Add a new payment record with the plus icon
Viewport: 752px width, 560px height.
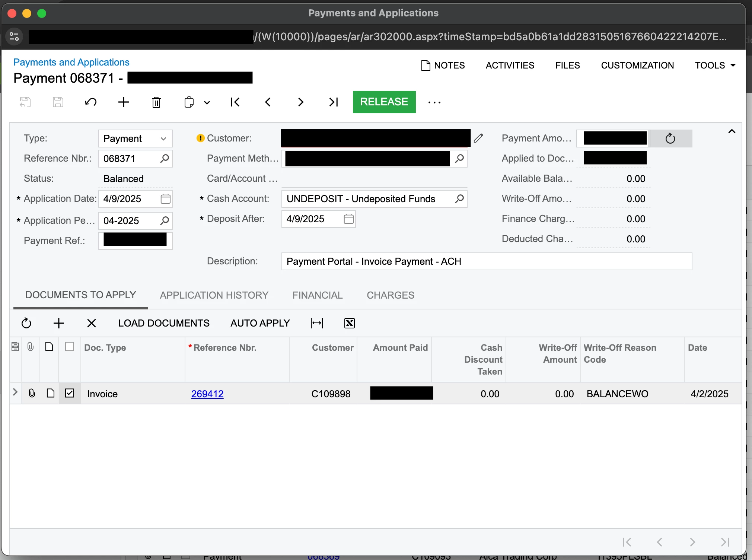click(x=123, y=102)
